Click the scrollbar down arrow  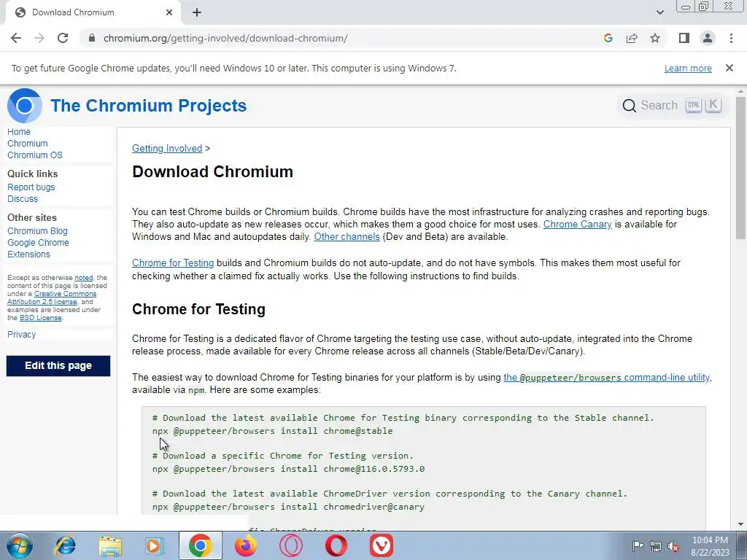pyautogui.click(x=740, y=524)
